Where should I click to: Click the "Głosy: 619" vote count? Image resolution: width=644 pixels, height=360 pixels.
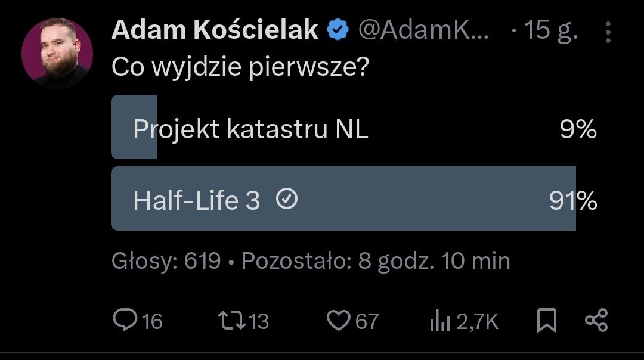point(166,261)
